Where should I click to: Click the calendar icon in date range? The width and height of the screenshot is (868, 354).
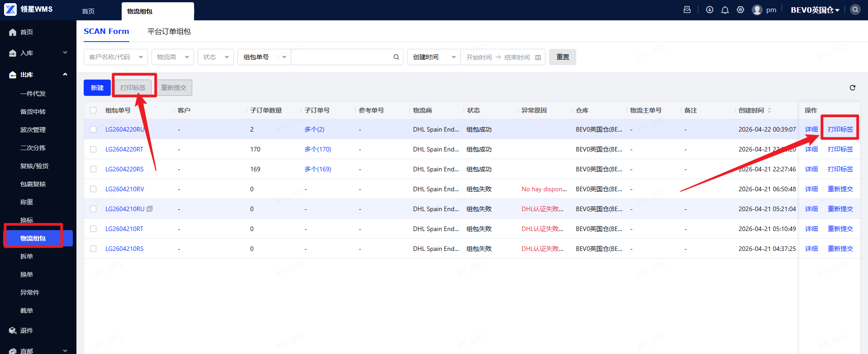[x=538, y=57]
